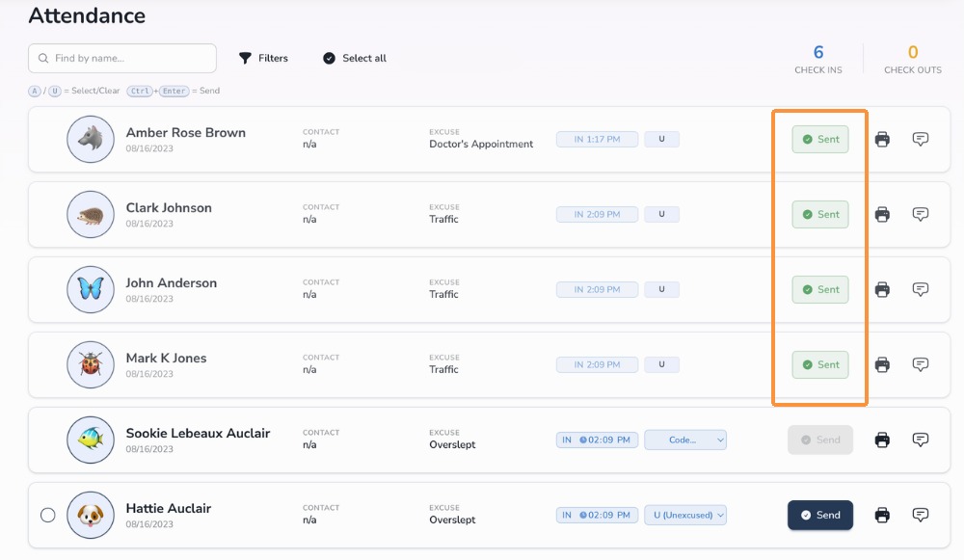This screenshot has width=965, height=560.
Task: Open U (Unexcused) dropdown for Hattie Auclair
Action: point(685,515)
